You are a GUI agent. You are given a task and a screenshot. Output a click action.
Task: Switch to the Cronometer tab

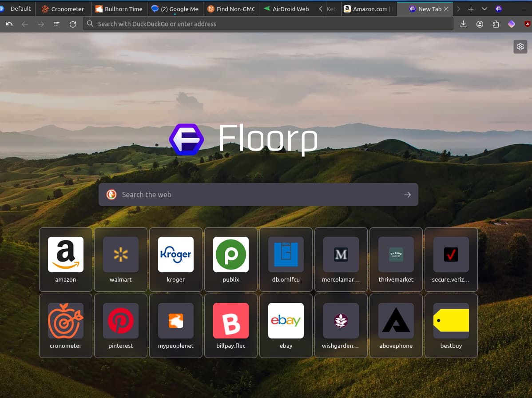[x=63, y=9]
